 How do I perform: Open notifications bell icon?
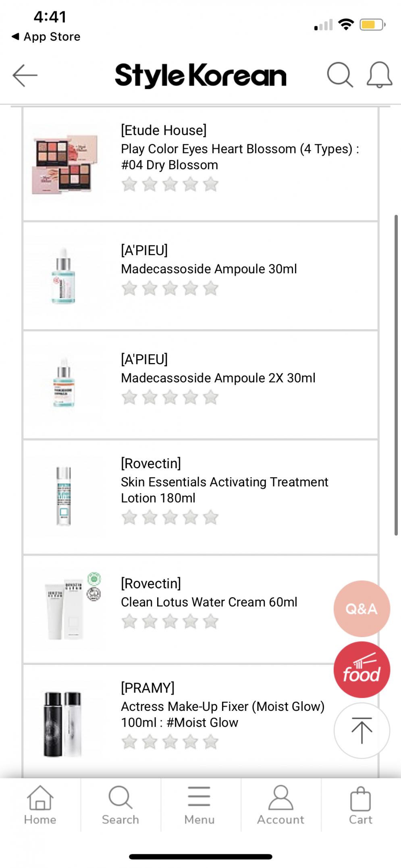[379, 75]
